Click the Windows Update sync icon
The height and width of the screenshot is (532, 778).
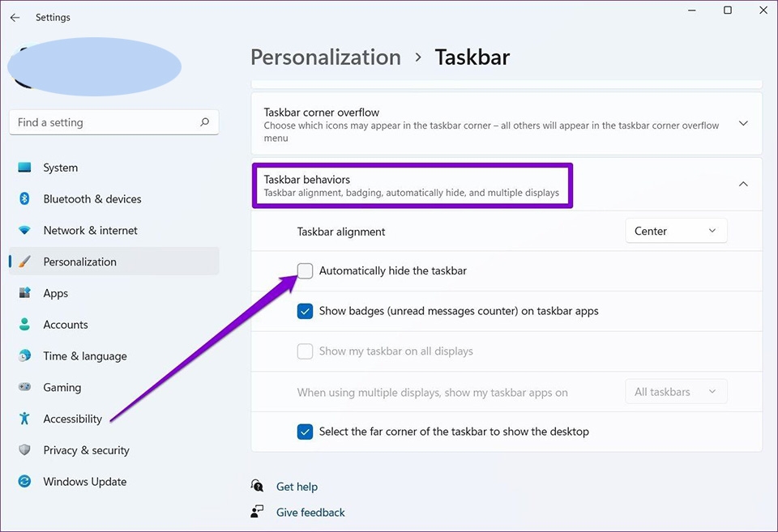click(24, 481)
